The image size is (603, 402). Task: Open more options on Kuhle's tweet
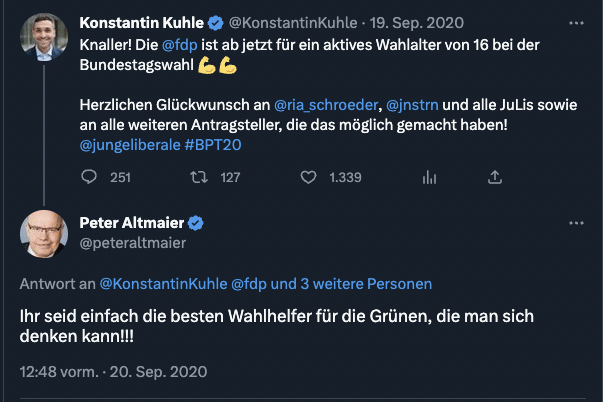tap(576, 21)
